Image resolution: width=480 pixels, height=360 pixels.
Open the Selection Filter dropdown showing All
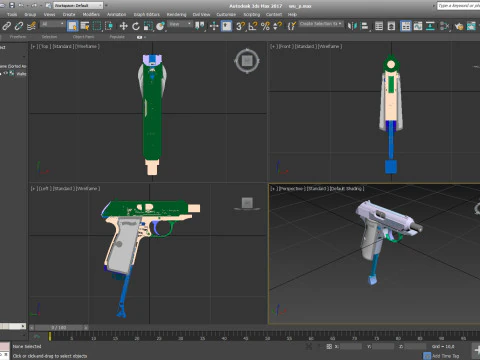[52, 24]
